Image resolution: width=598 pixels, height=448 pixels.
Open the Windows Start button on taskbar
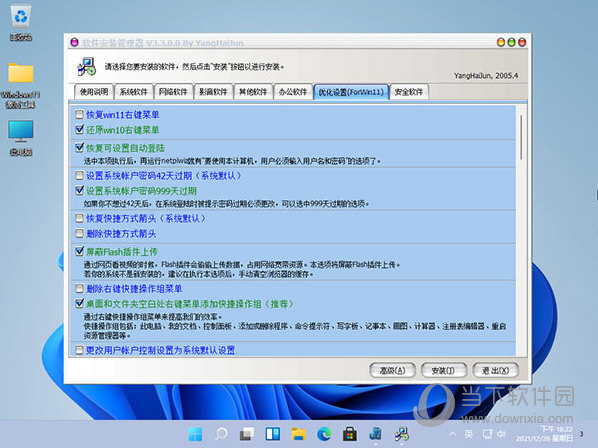[x=195, y=434]
